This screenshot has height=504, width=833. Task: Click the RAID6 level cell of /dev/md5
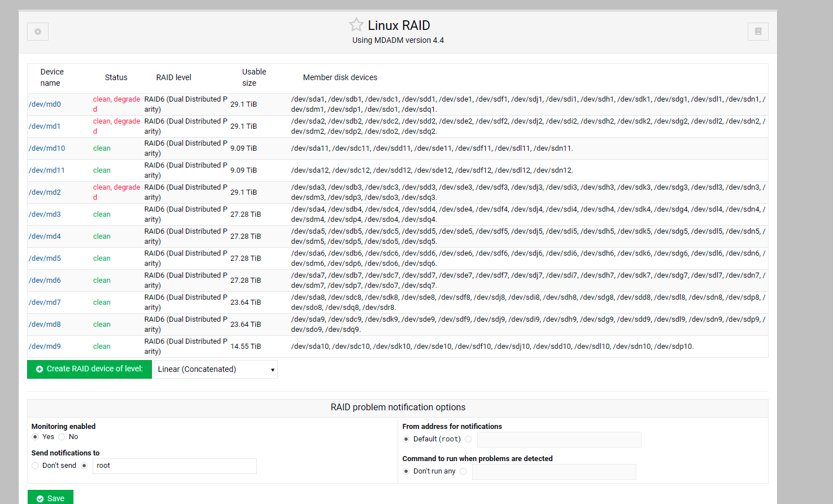coord(186,258)
